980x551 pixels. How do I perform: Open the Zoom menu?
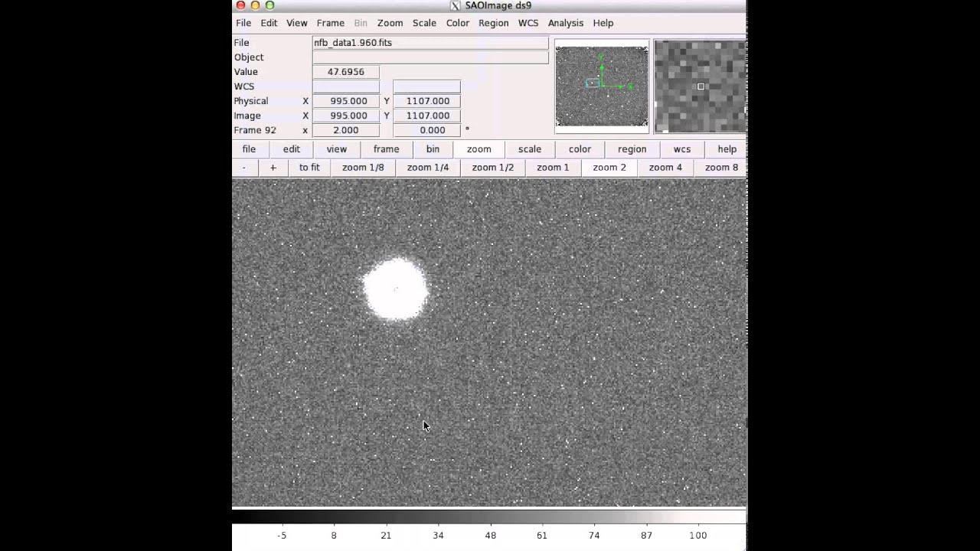(x=390, y=23)
